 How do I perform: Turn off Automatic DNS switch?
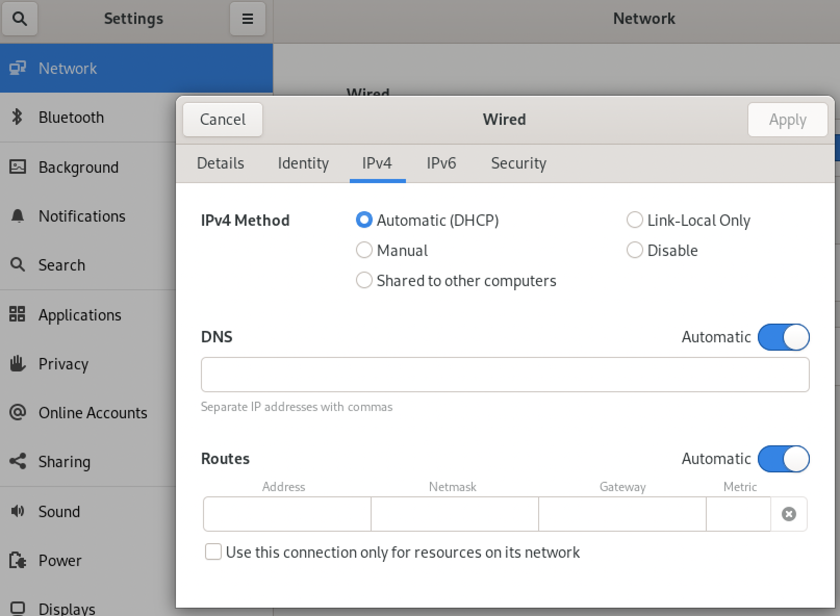(x=783, y=337)
